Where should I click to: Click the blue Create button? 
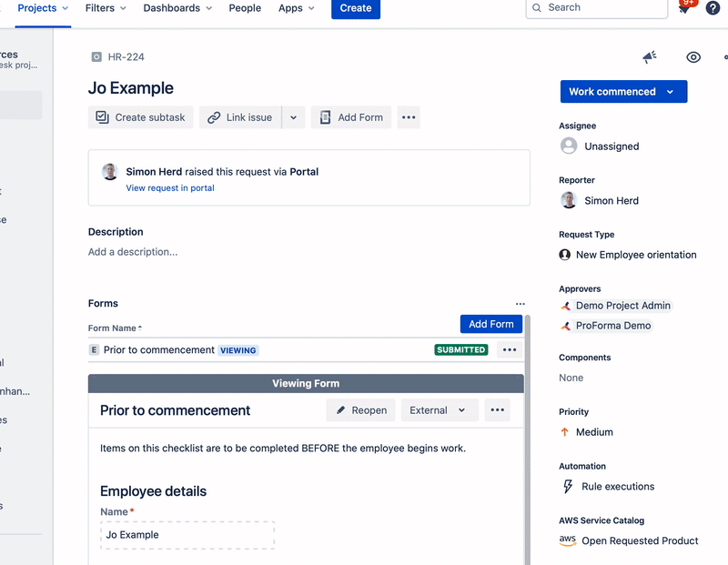click(356, 8)
